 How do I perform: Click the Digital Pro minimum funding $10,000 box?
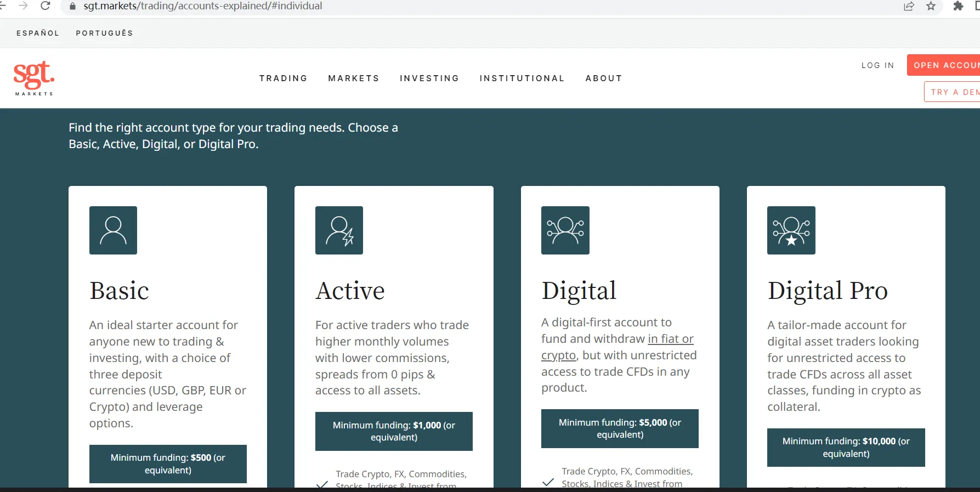[x=846, y=448]
